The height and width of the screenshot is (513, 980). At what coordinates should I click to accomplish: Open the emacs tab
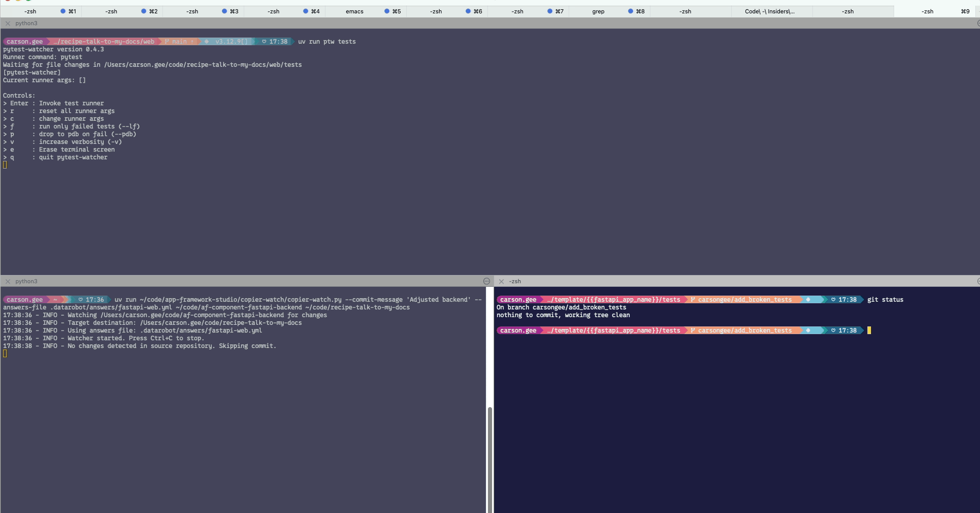click(366, 11)
